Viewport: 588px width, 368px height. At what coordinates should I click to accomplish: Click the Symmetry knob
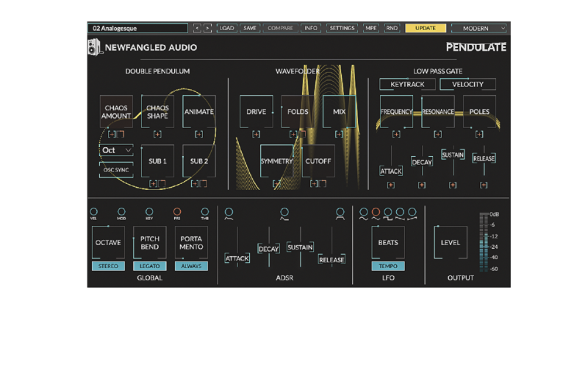[x=277, y=161]
